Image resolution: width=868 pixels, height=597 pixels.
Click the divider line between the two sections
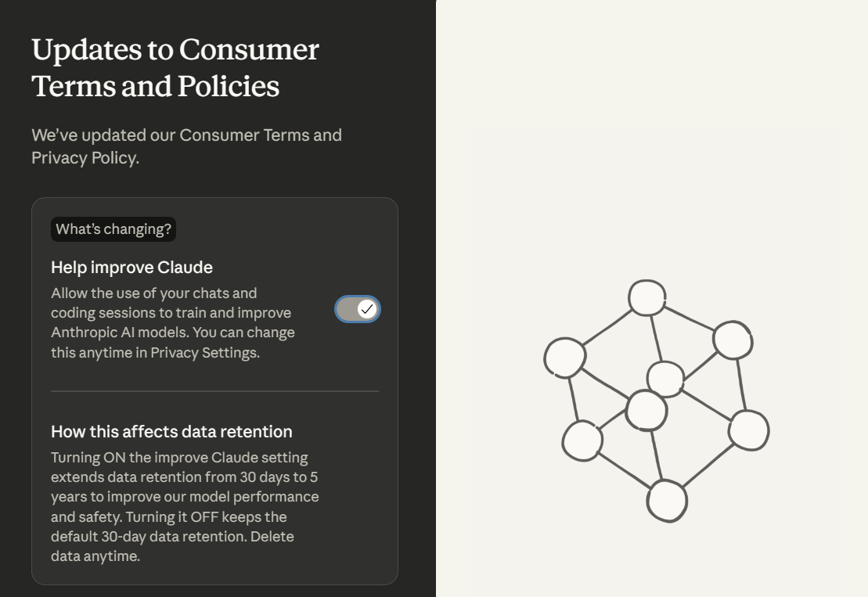pyautogui.click(x=214, y=390)
